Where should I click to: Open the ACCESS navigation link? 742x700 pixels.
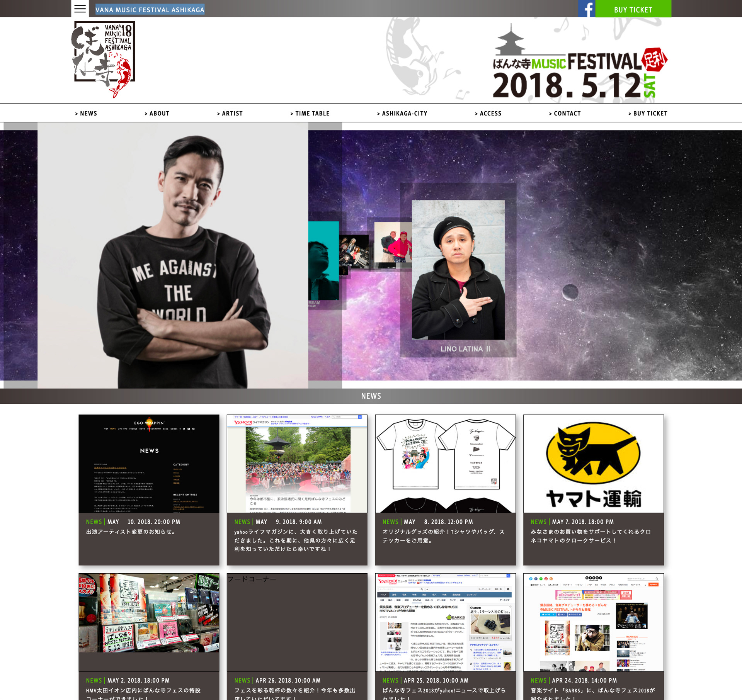pyautogui.click(x=488, y=113)
